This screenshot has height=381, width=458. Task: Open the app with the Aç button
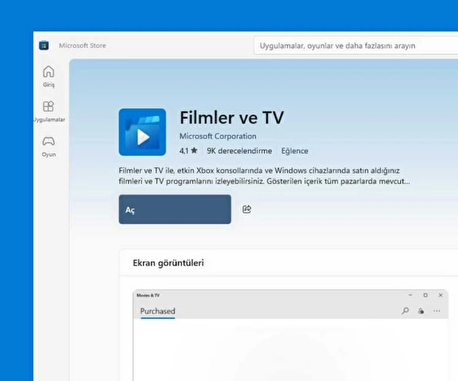(175, 209)
